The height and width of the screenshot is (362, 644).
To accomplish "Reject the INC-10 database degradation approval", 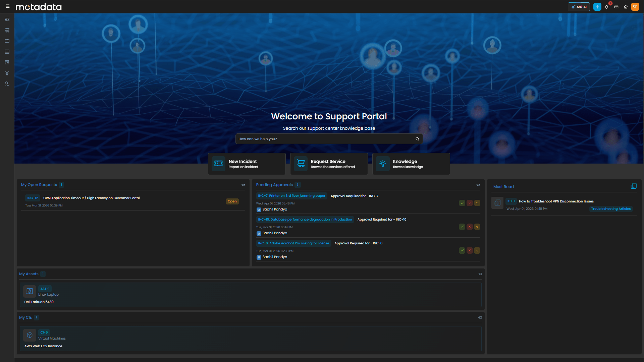I will (470, 227).
